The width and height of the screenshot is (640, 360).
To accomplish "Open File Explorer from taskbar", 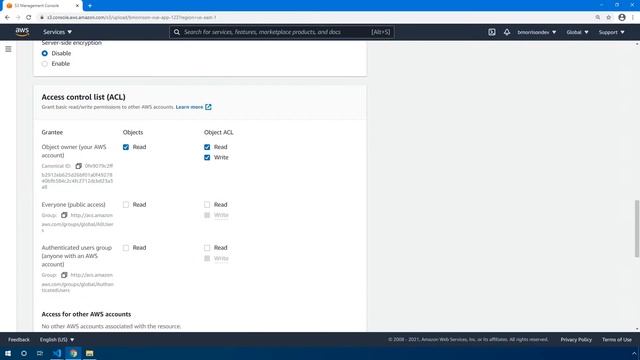I will (89, 353).
